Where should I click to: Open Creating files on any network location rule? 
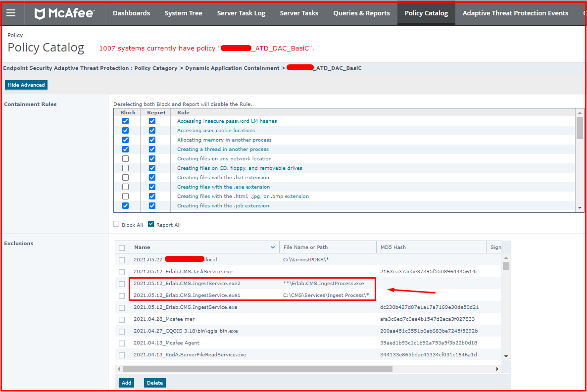[x=224, y=159]
